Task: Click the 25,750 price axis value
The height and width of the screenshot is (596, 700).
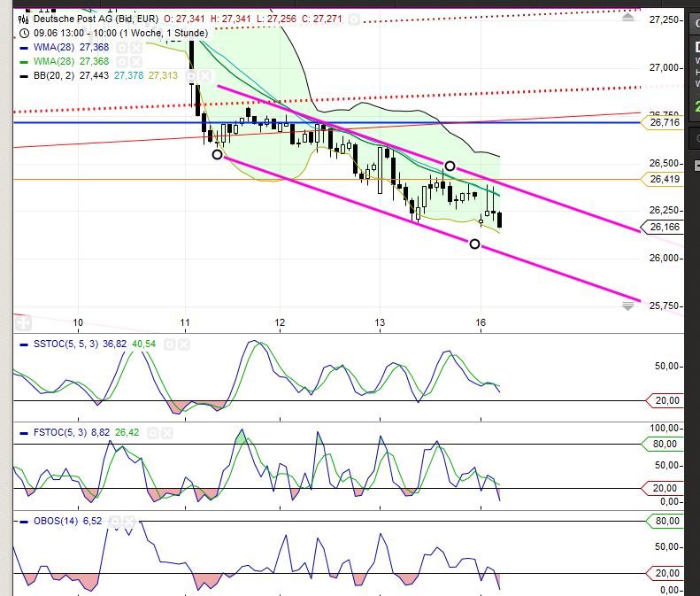Action: [665, 306]
